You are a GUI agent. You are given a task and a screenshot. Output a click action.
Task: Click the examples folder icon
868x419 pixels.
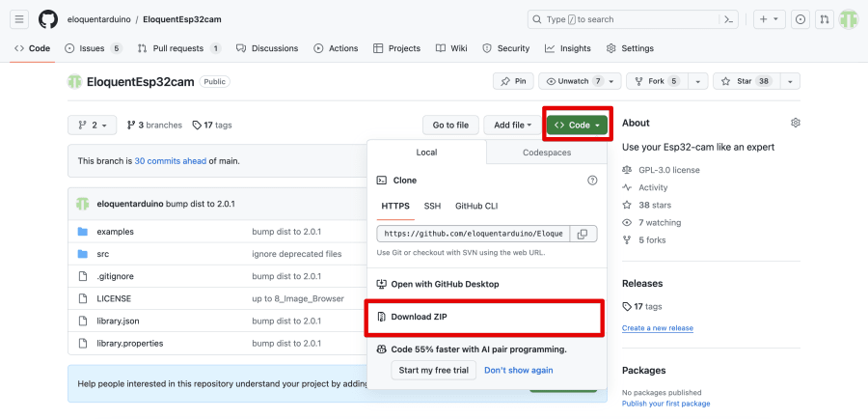point(83,232)
